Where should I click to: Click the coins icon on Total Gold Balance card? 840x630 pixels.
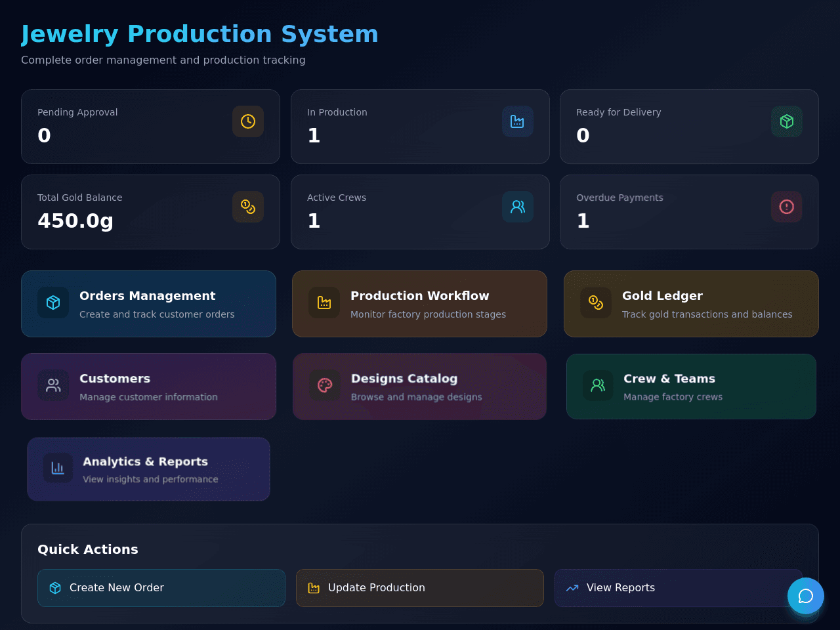[x=248, y=207]
